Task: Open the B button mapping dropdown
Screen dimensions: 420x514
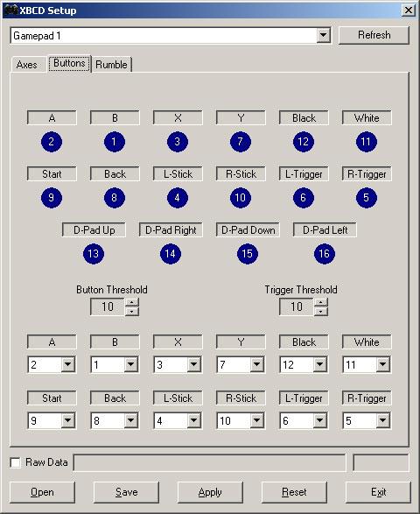Action: click(x=130, y=364)
